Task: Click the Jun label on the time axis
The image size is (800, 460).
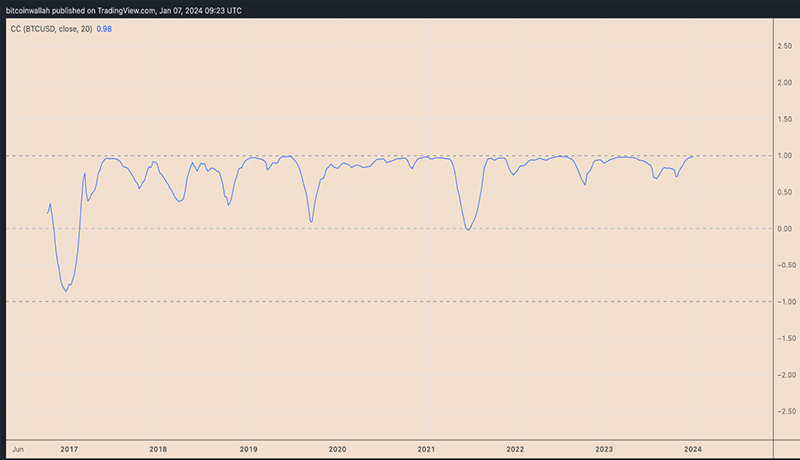Action: click(18, 449)
